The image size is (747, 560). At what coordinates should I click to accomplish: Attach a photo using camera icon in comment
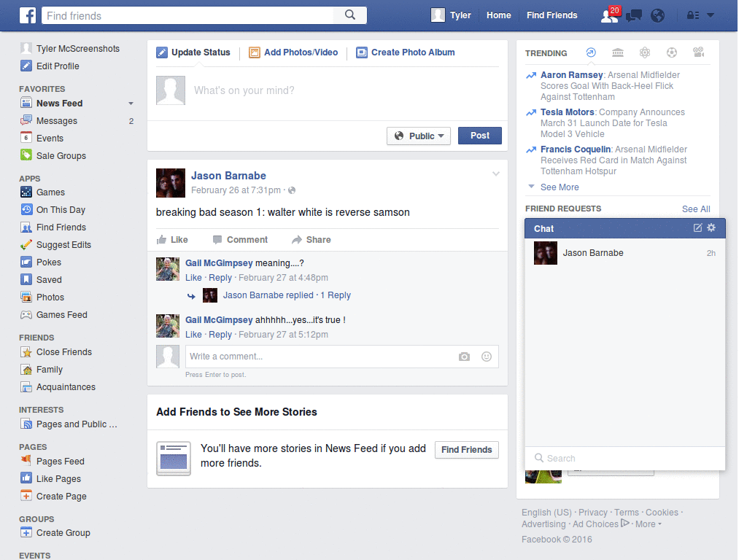(x=464, y=357)
